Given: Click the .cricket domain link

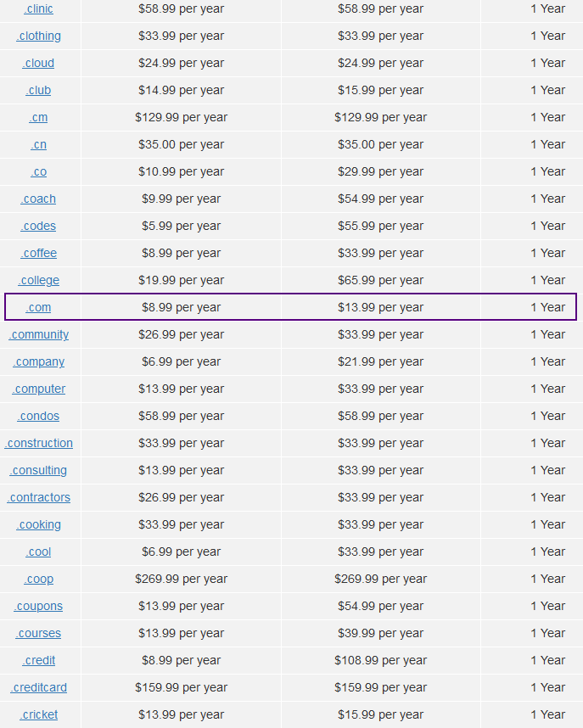Looking at the screenshot, I should [x=38, y=715].
